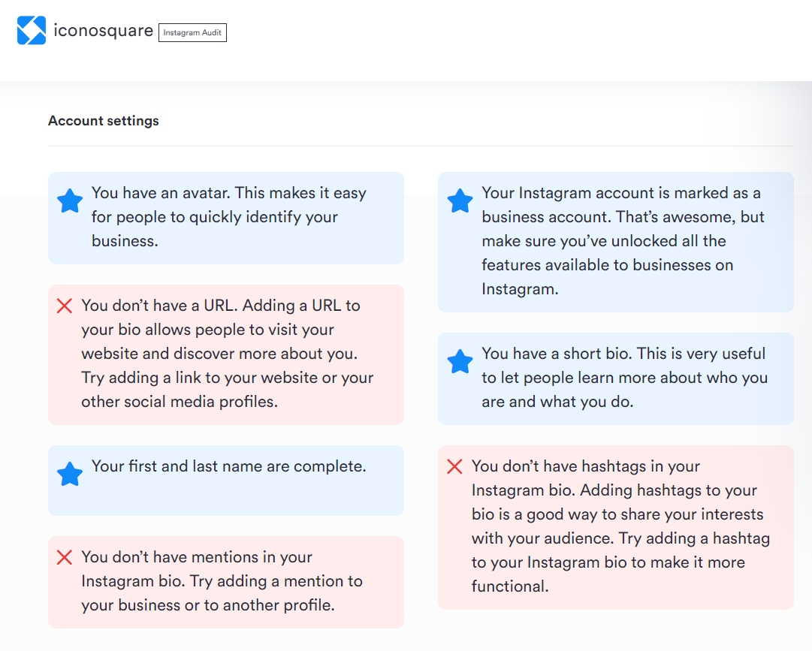Viewport: 812px width, 651px height.
Task: Select the star beside short bio feedback
Action: (x=460, y=361)
